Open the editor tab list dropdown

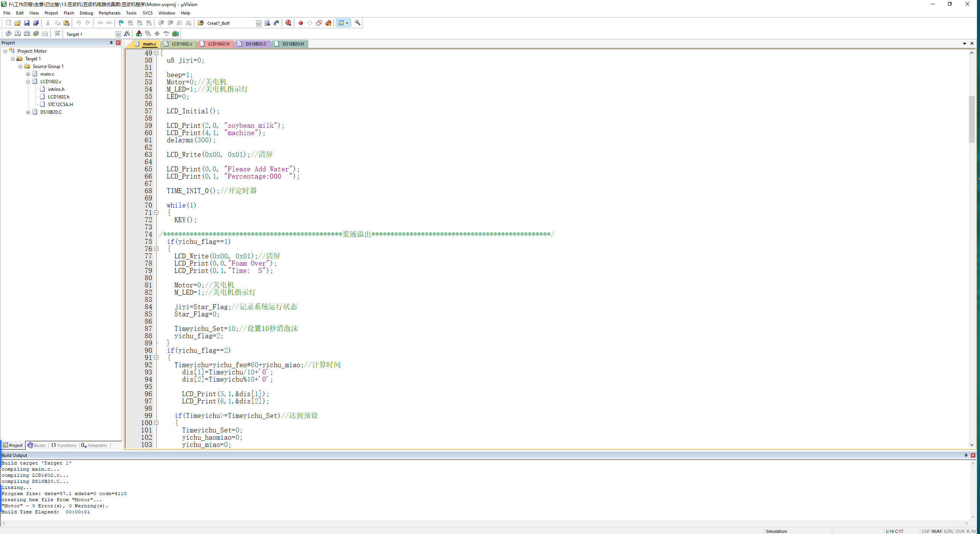click(x=964, y=44)
